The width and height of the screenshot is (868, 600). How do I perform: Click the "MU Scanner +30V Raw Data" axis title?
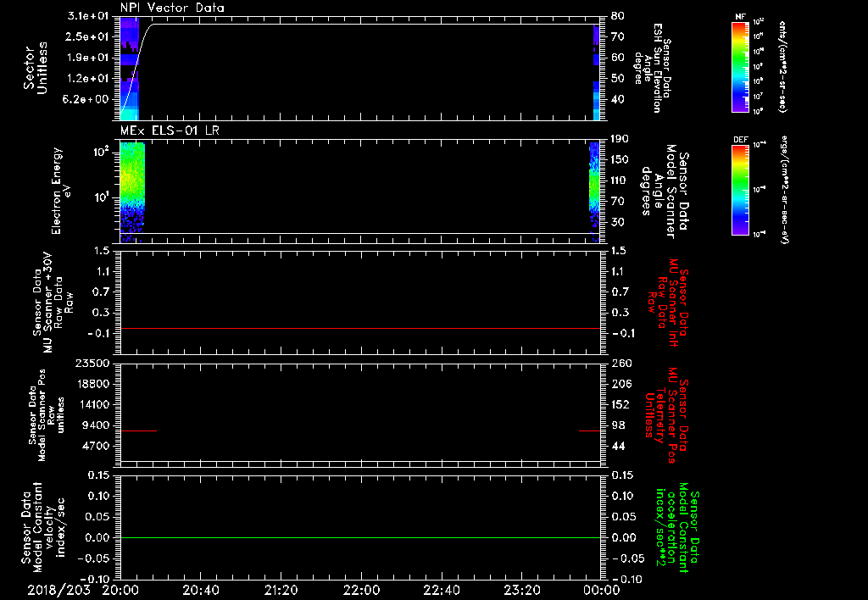(x=53, y=303)
